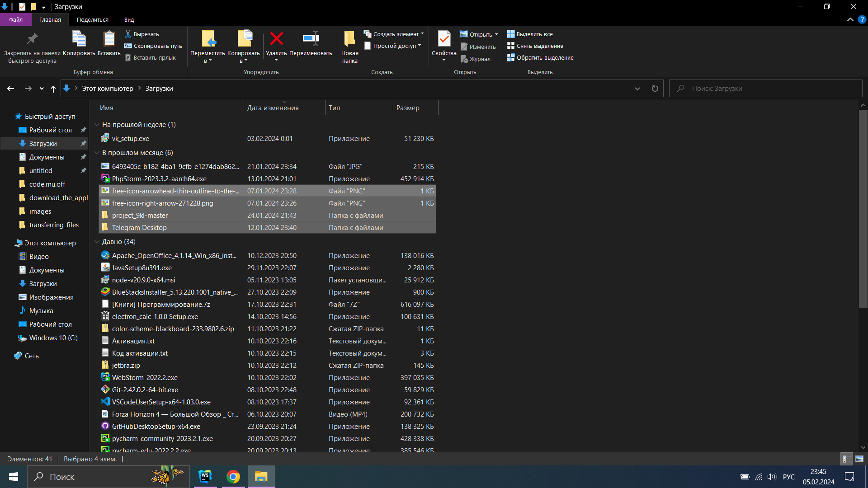This screenshot has height=488, width=868.
Task: Sort by the Тип column header
Action: coord(359,108)
